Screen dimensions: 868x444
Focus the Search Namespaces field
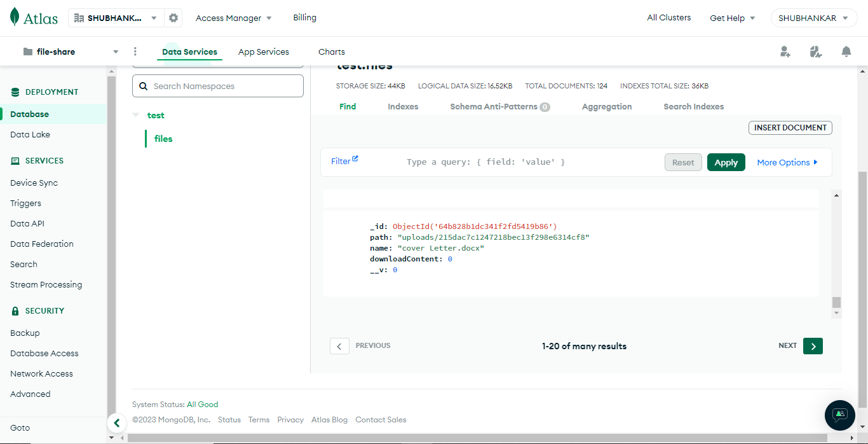click(218, 86)
